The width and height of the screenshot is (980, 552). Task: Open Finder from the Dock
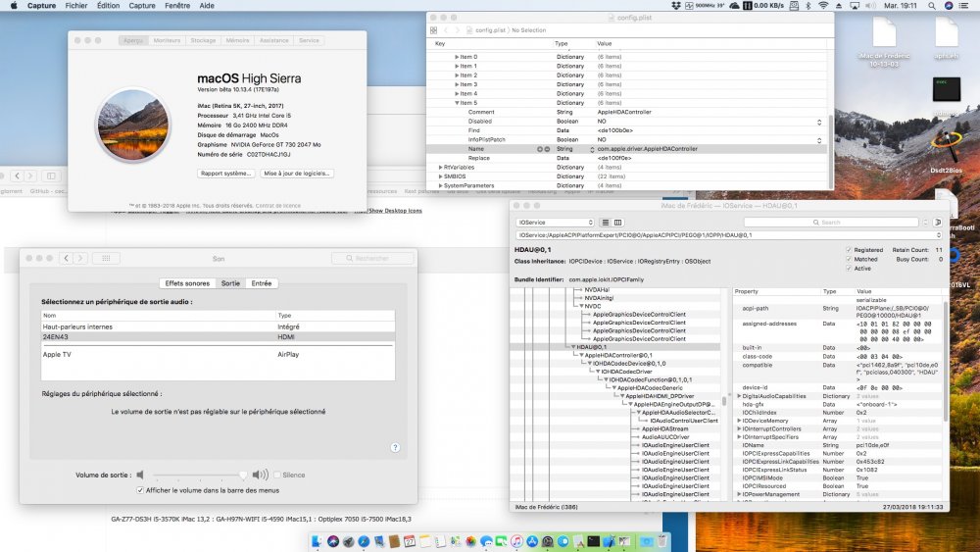pyautogui.click(x=317, y=541)
